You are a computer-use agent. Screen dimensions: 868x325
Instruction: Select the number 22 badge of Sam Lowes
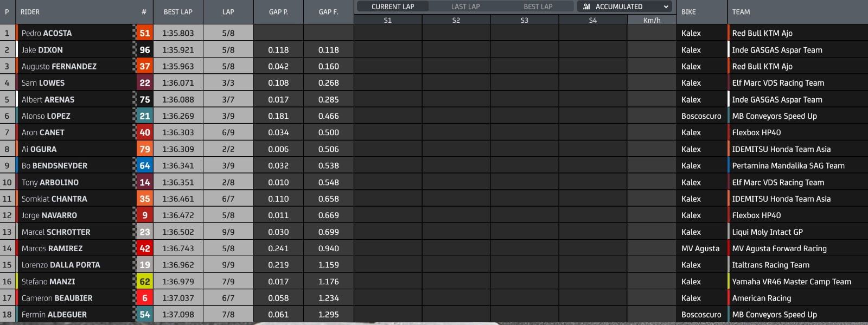pos(144,83)
